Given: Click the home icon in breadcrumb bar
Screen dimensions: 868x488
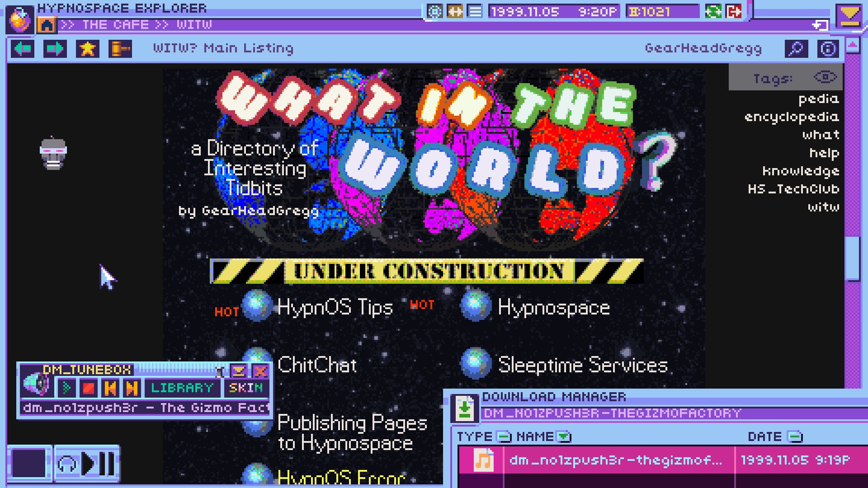Looking at the screenshot, I should (x=47, y=25).
